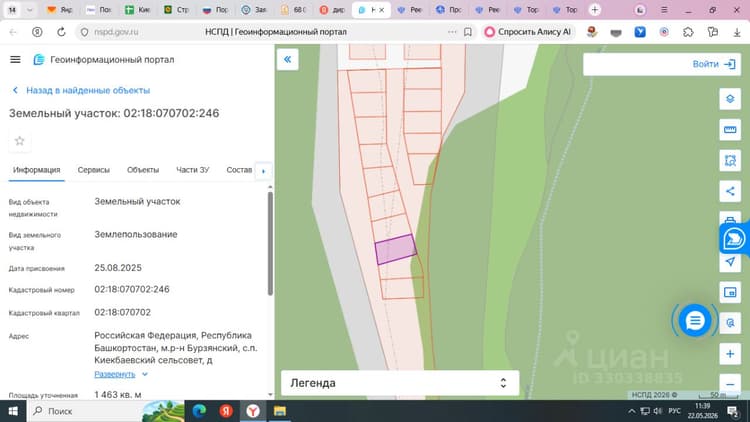Screen dimensions: 750x422
Task: Select the highlighted purple land plot
Action: [395, 249]
